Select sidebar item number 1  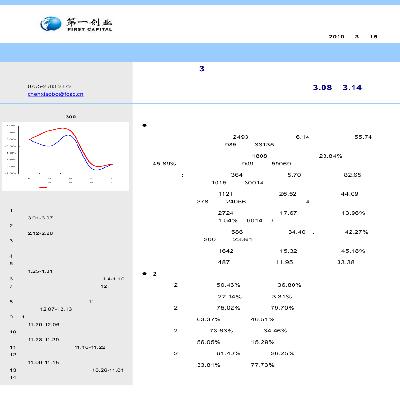pyautogui.click(x=12, y=210)
